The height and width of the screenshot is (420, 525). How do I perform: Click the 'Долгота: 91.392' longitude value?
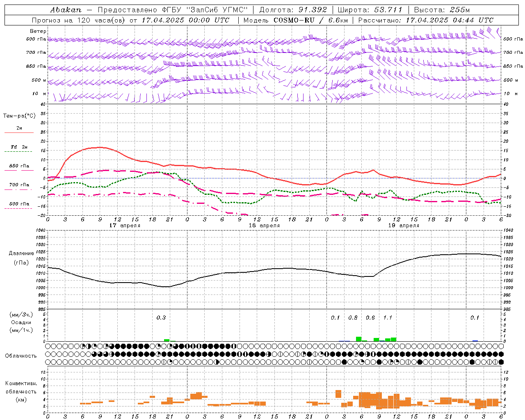[x=293, y=10]
